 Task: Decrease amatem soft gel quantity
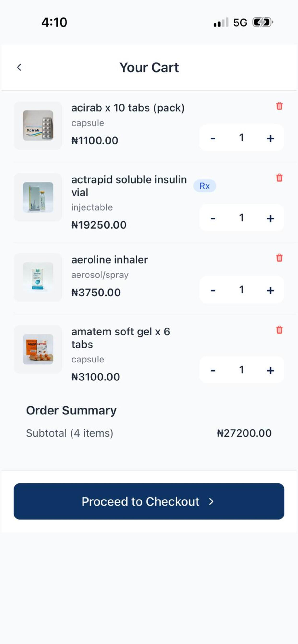pyautogui.click(x=213, y=370)
